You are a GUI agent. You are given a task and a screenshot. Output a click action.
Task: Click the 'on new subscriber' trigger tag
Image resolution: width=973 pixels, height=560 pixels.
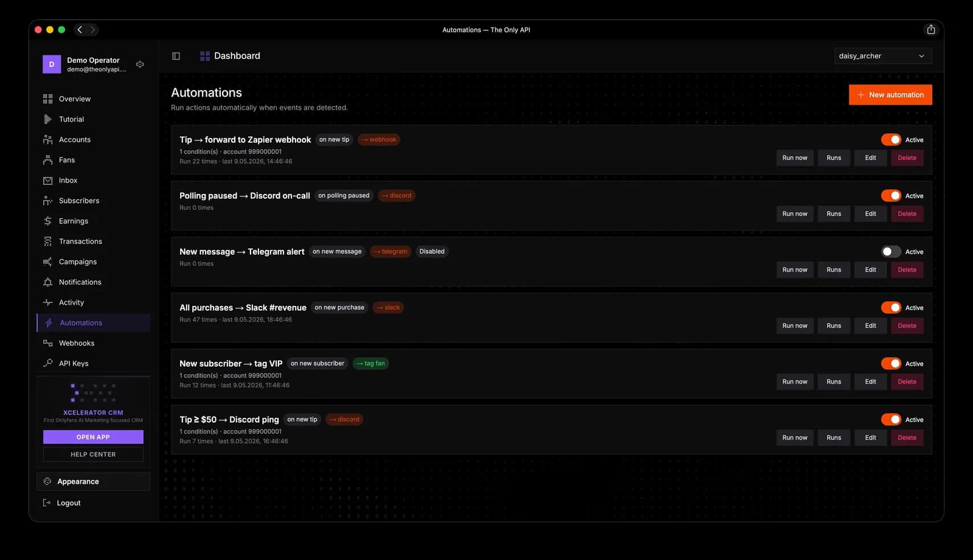(317, 364)
